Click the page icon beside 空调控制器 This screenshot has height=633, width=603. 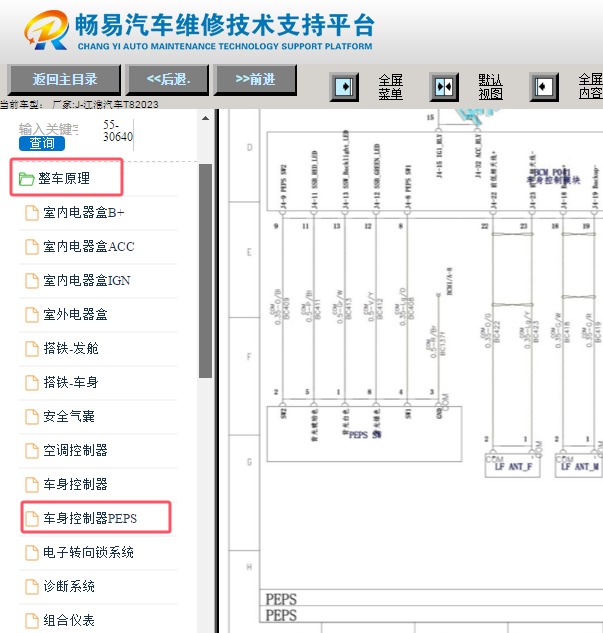point(31,451)
